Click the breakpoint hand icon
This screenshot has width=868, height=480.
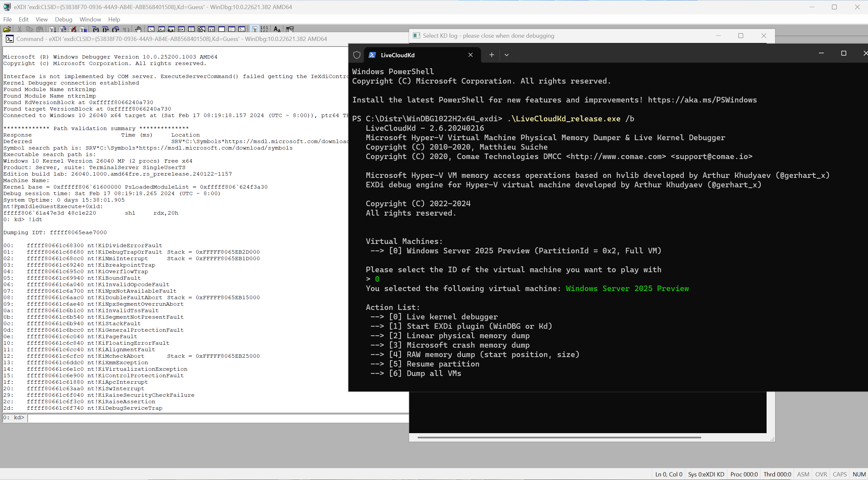click(138, 29)
